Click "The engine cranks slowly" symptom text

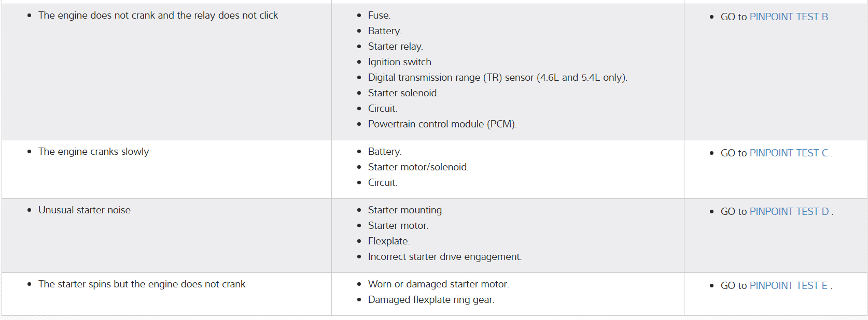coord(93,152)
